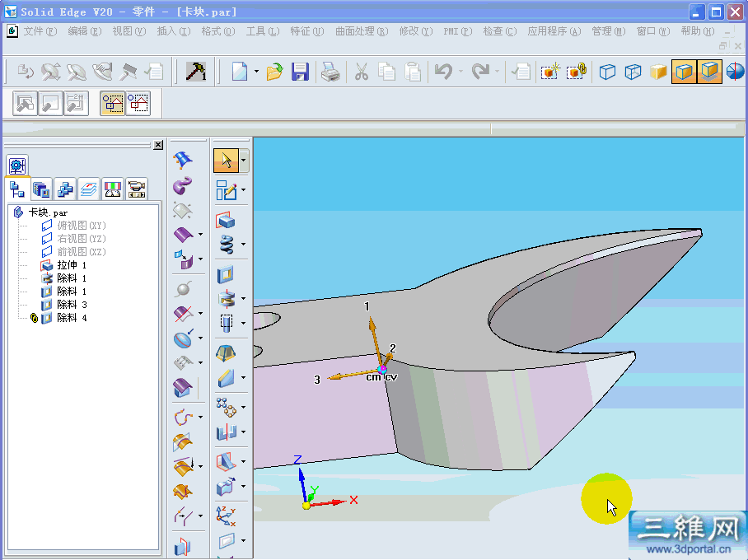The width and height of the screenshot is (748, 560).
Task: Click the Round edge icon
Action: [x=226, y=378]
